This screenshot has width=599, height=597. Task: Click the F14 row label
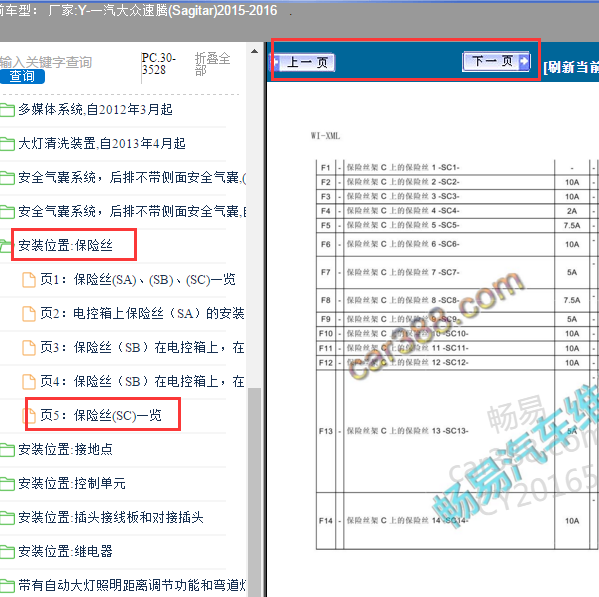click(x=326, y=521)
